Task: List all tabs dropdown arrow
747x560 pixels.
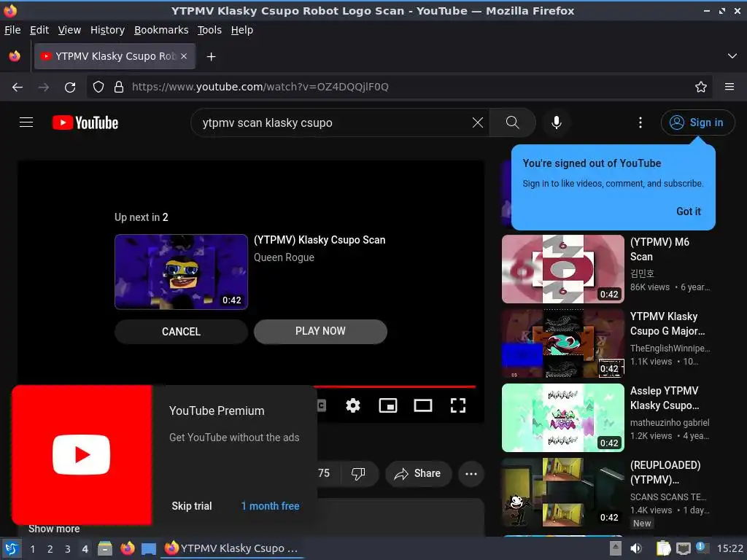Action: click(732, 56)
